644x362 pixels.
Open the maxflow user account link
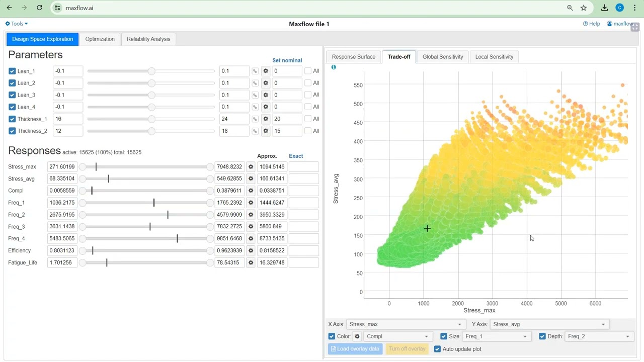point(620,24)
